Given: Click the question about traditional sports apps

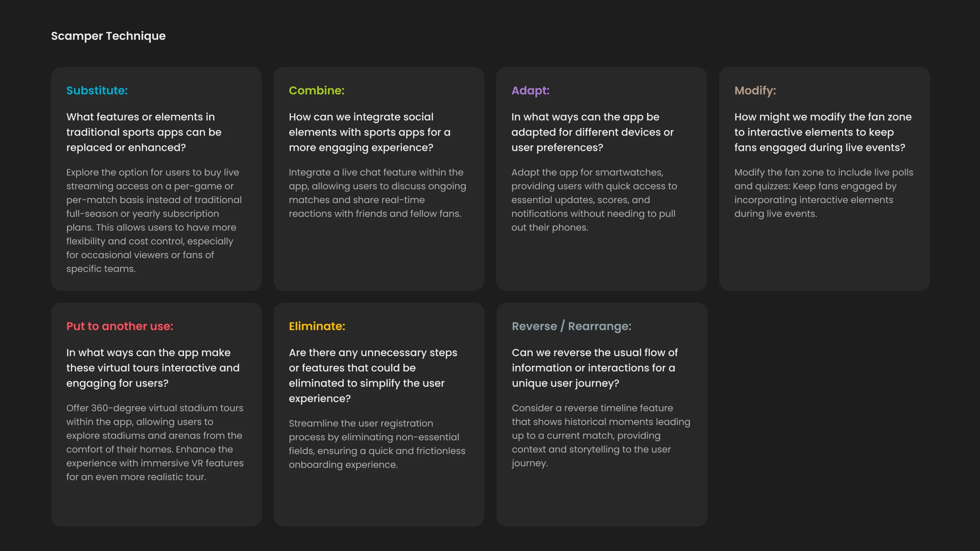Looking at the screenshot, I should (144, 132).
